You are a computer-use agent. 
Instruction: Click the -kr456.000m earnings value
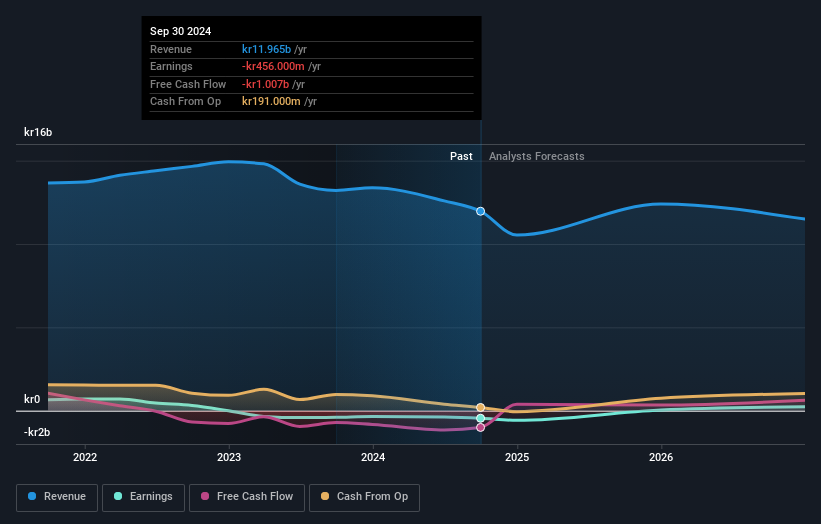273,66
